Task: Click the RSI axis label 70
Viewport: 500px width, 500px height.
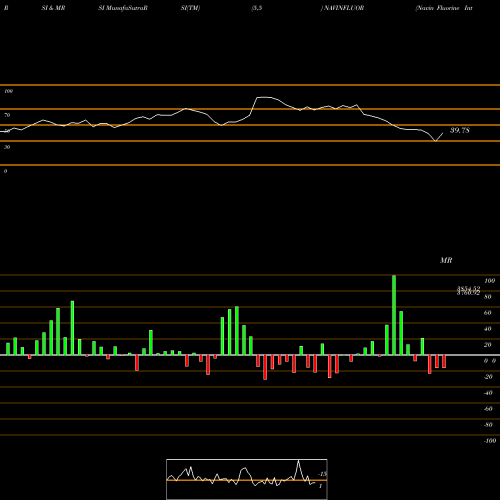Action: [7, 115]
